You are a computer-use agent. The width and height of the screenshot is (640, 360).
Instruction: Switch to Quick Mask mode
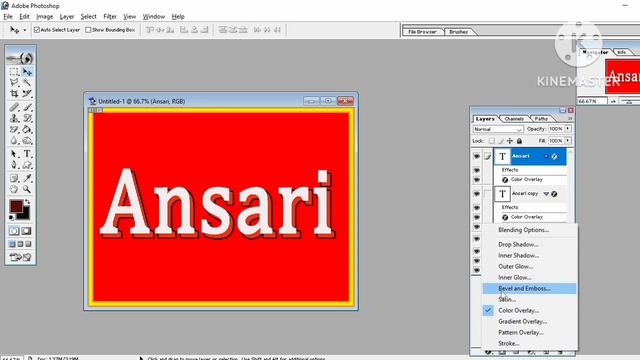click(26, 231)
